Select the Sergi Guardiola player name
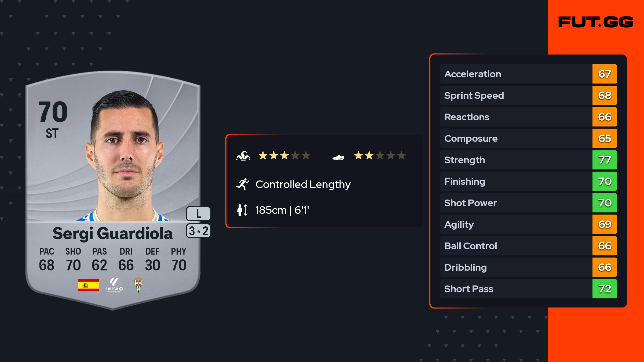Screen dimensions: 644x362 [x=113, y=233]
